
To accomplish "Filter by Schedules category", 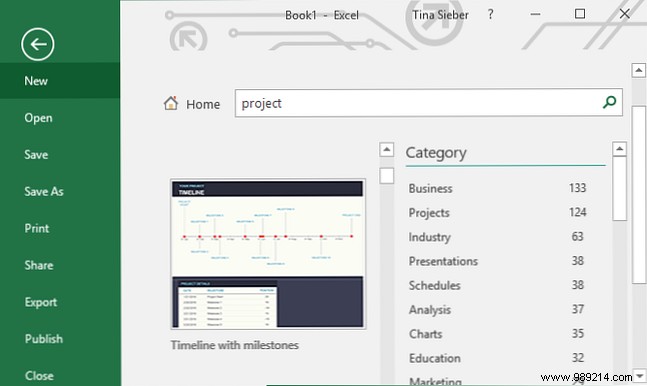I will pos(497,285).
